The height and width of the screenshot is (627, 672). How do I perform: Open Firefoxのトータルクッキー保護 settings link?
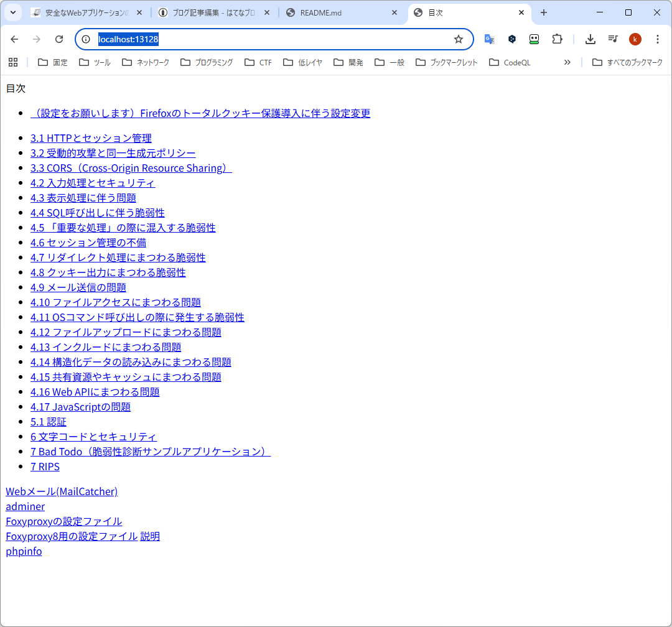[x=200, y=113]
